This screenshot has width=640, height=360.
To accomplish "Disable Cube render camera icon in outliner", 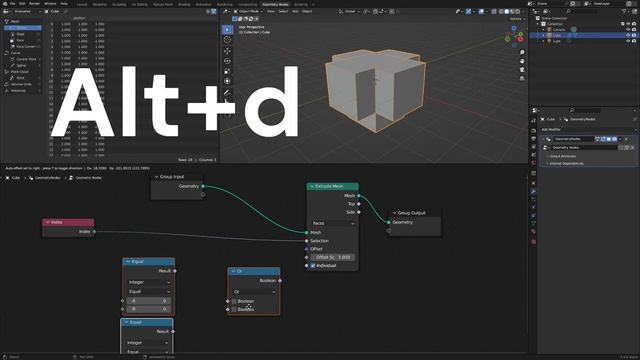I will (634, 36).
